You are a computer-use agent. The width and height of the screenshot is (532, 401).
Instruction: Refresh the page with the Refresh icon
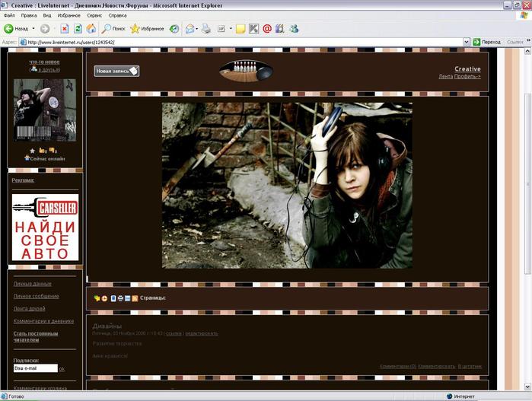78,28
